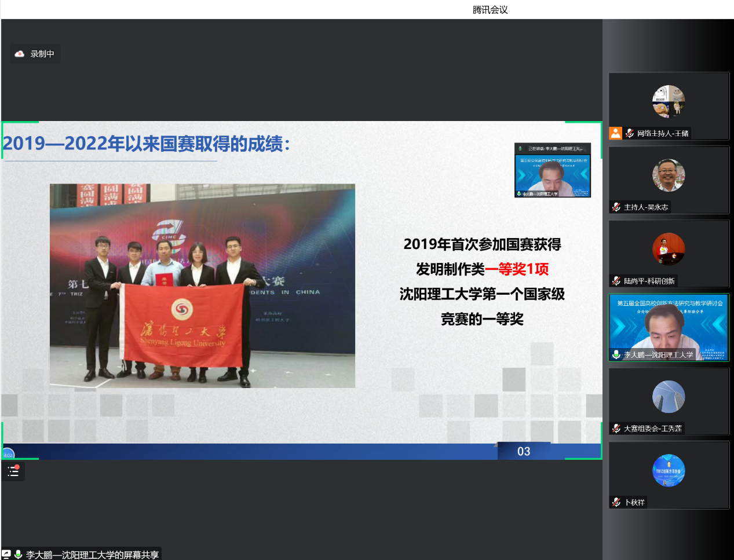734x560 pixels.
Task: Click the active mic icon on 李大鹏 video tile
Action: 616,354
